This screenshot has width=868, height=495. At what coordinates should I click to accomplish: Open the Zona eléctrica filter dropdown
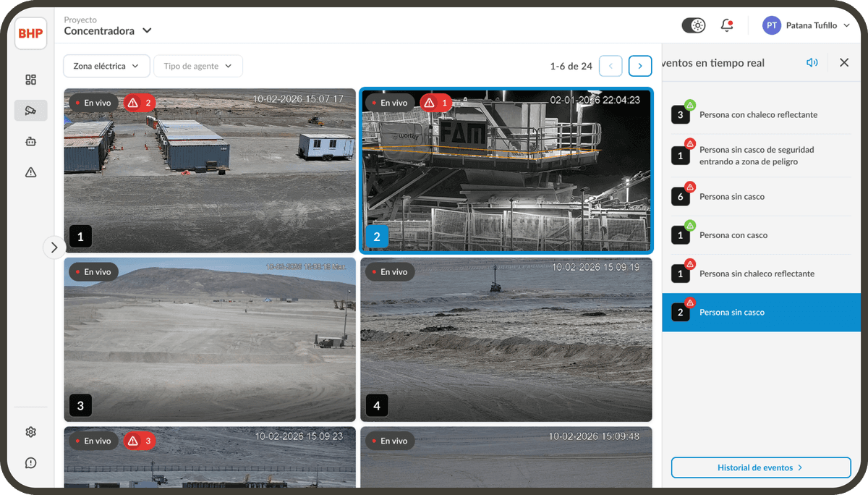click(106, 65)
